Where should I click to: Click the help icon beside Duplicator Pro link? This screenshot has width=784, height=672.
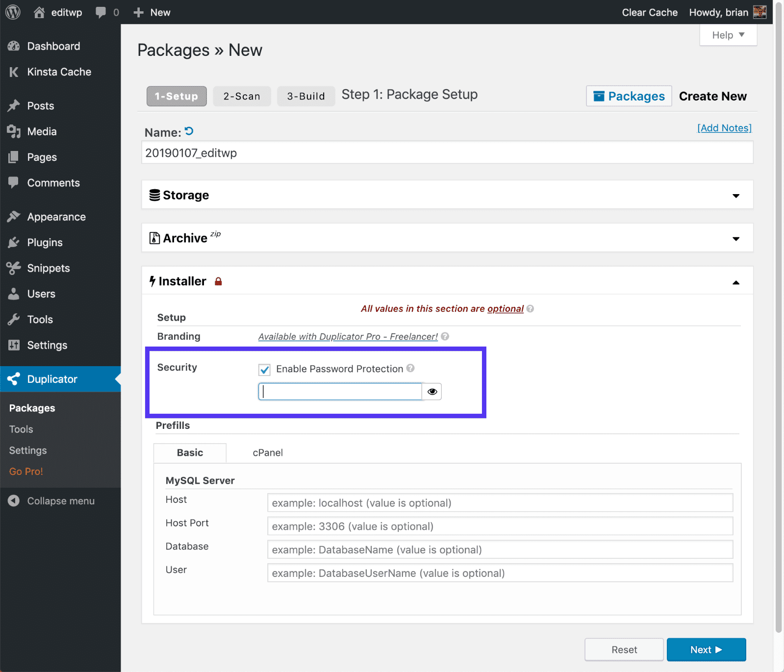point(445,336)
